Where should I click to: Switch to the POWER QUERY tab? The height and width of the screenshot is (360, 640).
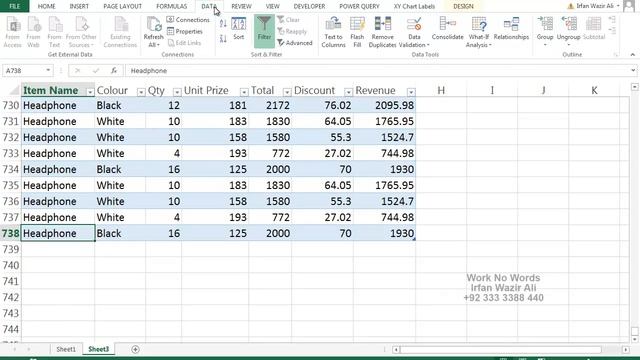coord(359,6)
